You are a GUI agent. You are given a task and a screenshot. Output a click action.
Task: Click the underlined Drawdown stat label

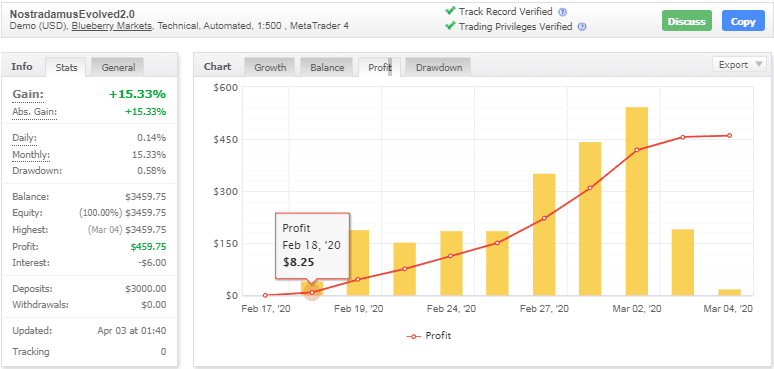[x=37, y=171]
